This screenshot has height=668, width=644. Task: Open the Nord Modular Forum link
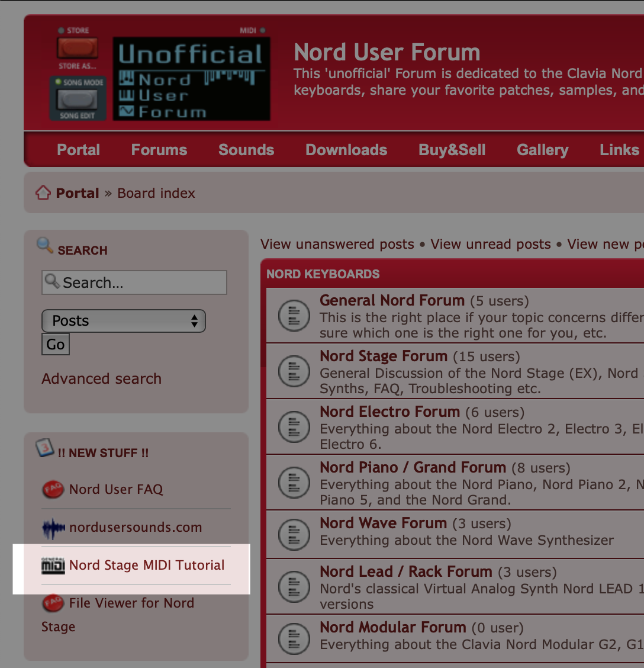tap(393, 628)
